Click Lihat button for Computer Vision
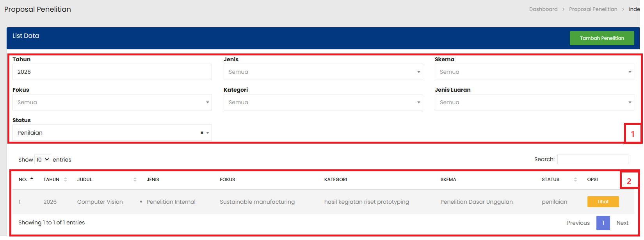 (603, 202)
